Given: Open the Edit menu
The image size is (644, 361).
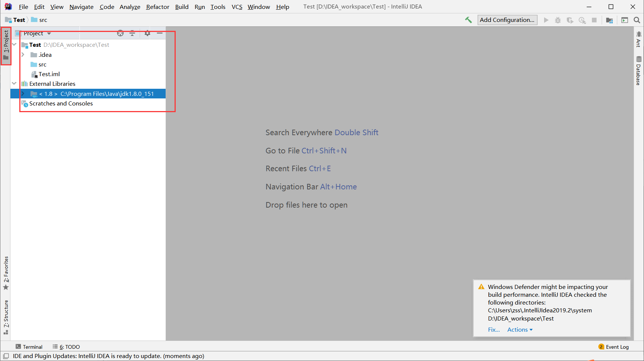Looking at the screenshot, I should 39,7.
